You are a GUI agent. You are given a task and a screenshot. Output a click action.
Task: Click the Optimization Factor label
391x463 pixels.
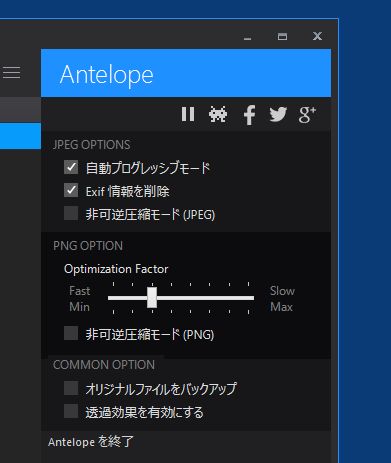(116, 269)
